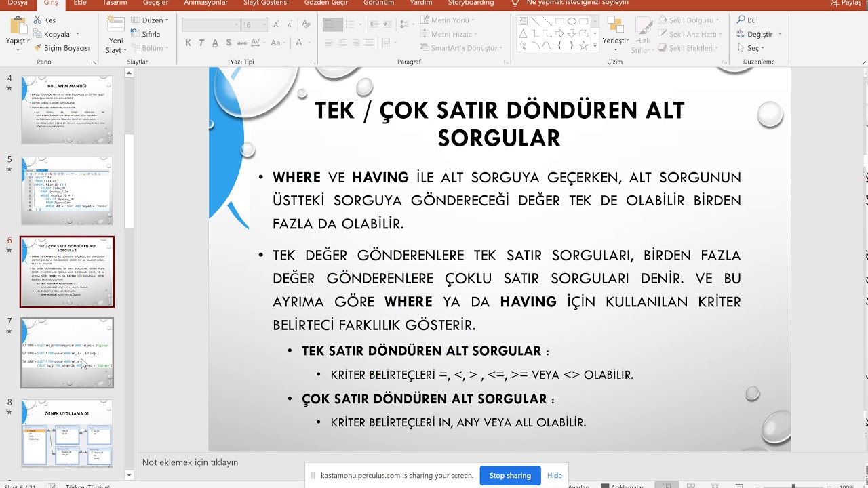This screenshot has height=488, width=868.
Task: Open the font size combo box
Action: coord(254,25)
